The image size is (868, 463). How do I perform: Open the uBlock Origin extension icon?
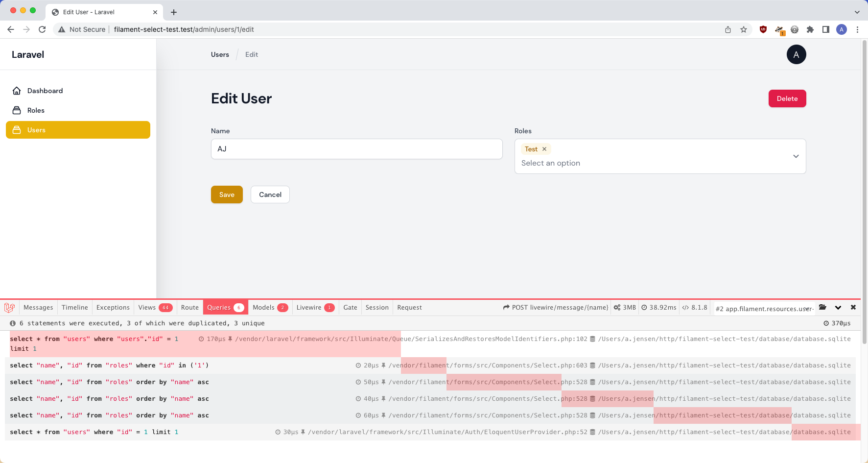tap(763, 29)
